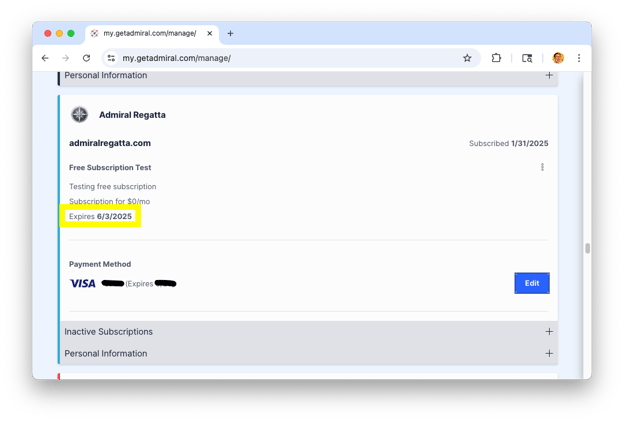This screenshot has width=624, height=422.
Task: View site information icon in address bar
Action: (x=111, y=58)
